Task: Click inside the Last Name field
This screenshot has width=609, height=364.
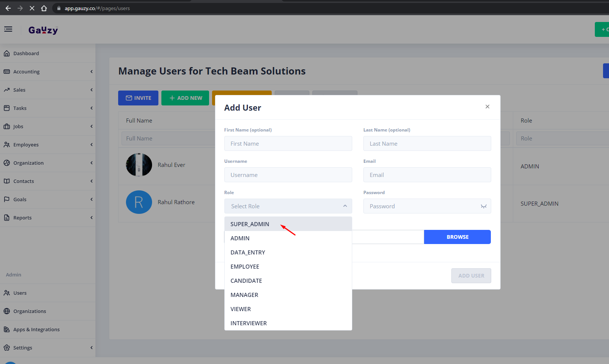Action: [x=427, y=143]
